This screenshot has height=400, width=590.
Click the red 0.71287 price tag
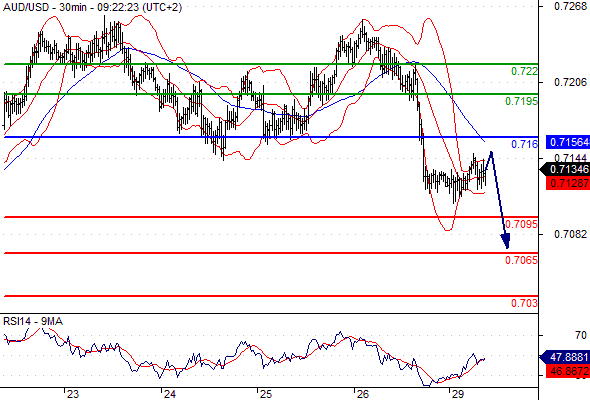(x=568, y=183)
